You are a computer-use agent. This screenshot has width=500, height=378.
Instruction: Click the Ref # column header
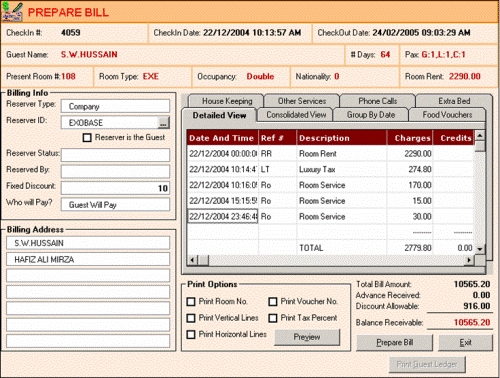(277, 138)
